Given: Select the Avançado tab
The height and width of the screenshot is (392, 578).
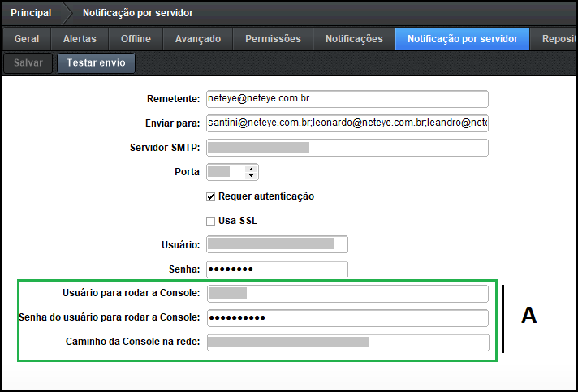Looking at the screenshot, I should click(x=198, y=39).
